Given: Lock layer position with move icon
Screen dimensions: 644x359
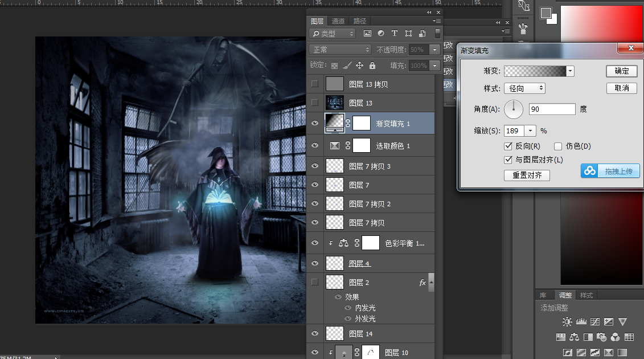Looking at the screenshot, I should point(359,66).
